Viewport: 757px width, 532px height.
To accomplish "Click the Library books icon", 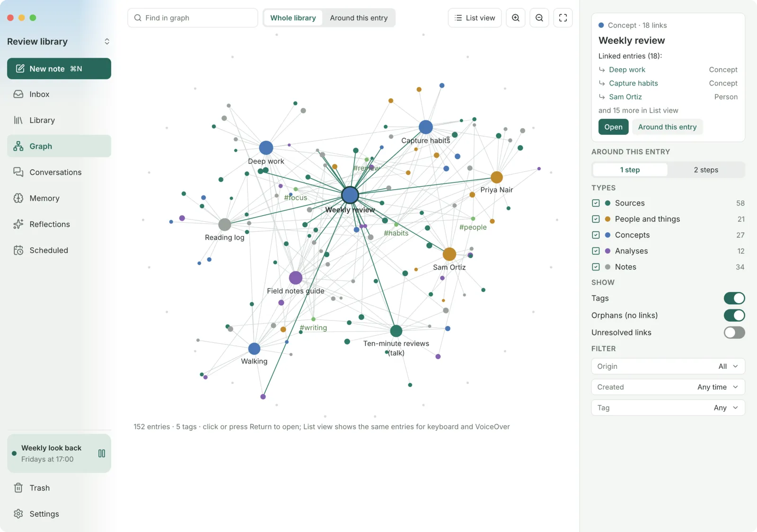I will click(x=18, y=120).
